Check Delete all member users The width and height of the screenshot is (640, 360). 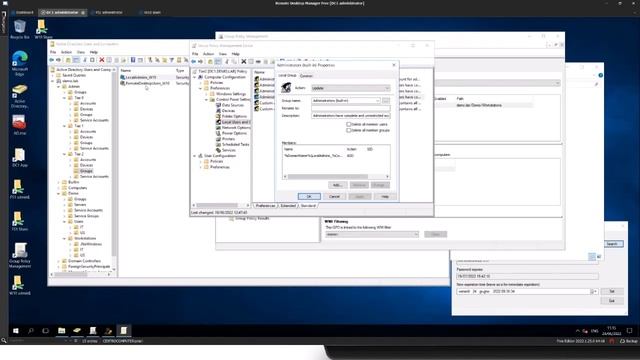349,124
